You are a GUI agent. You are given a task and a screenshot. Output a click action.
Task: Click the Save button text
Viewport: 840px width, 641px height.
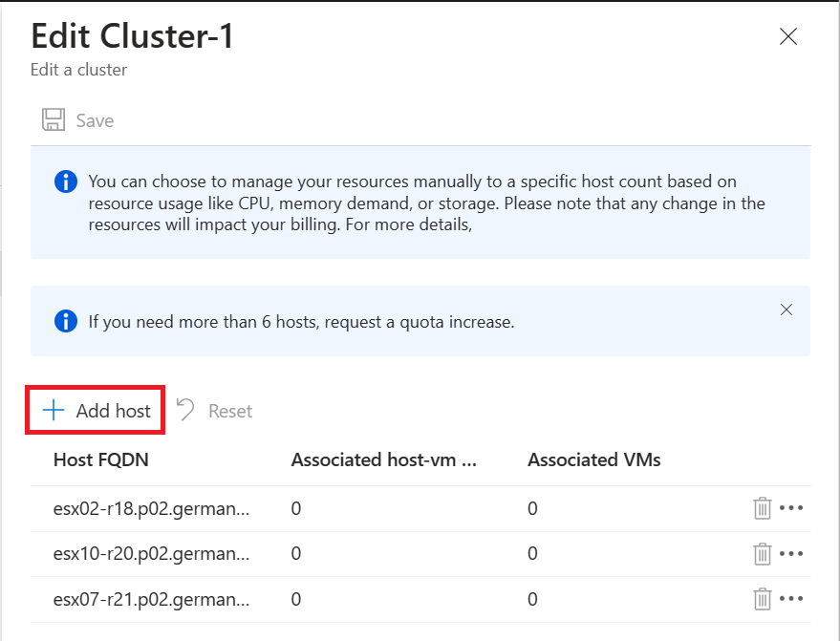(x=95, y=120)
